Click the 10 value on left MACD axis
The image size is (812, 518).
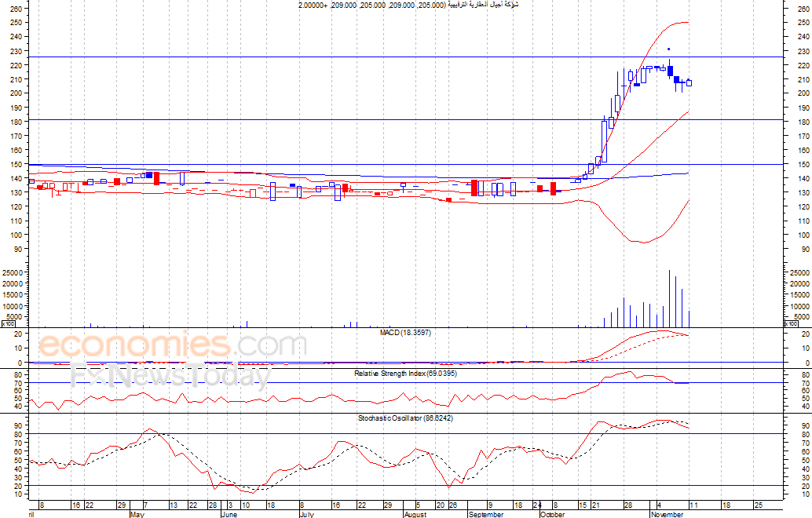click(x=17, y=348)
